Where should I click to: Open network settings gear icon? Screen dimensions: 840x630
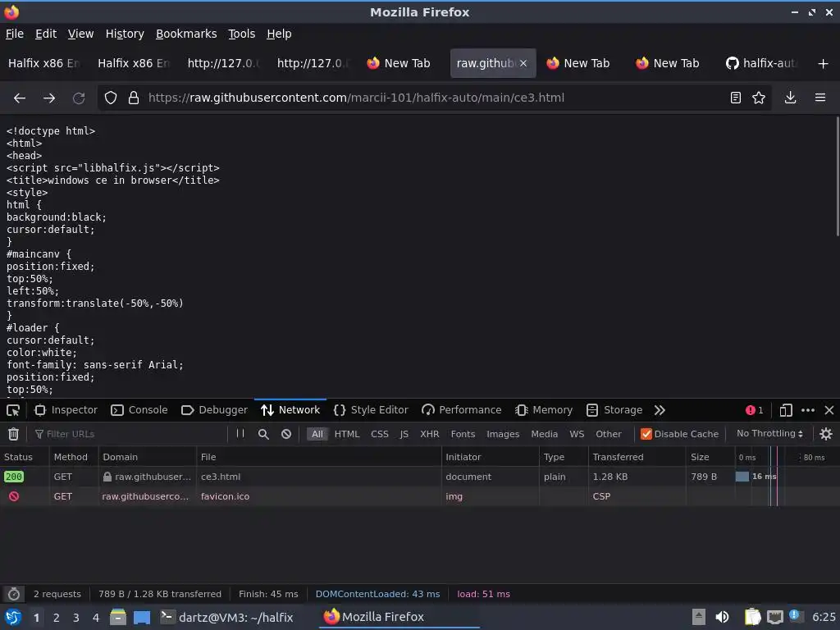tap(826, 434)
